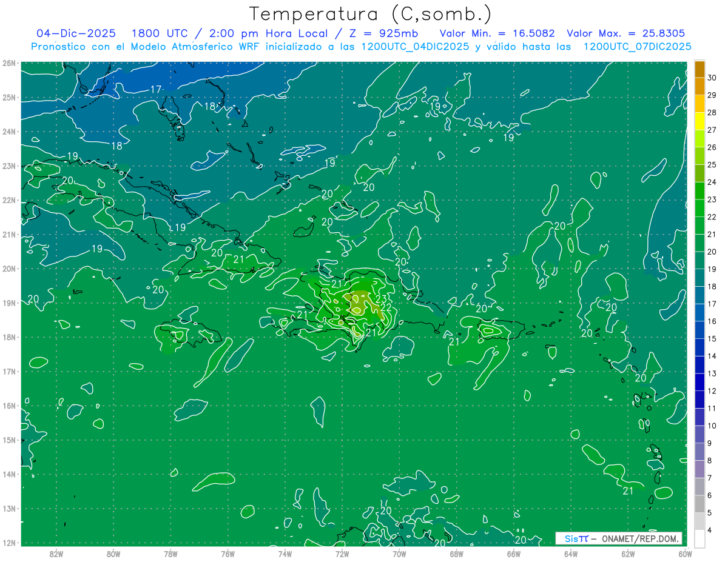
Task: Click the 26N latitude axis label
Action: click(8, 63)
